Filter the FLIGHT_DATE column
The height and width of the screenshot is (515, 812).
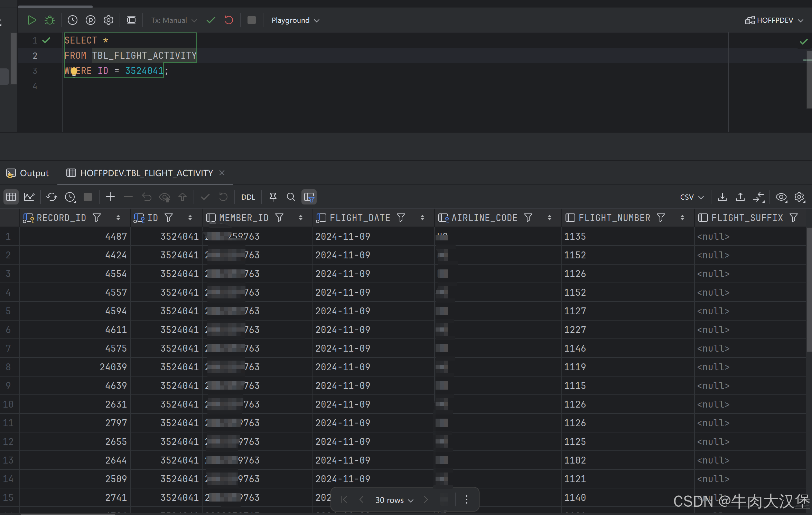pyautogui.click(x=401, y=218)
